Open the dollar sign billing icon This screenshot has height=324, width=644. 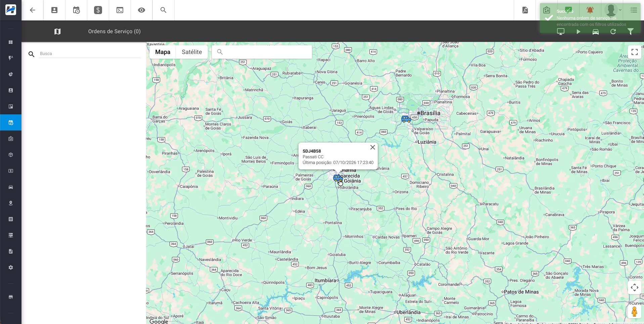click(98, 10)
